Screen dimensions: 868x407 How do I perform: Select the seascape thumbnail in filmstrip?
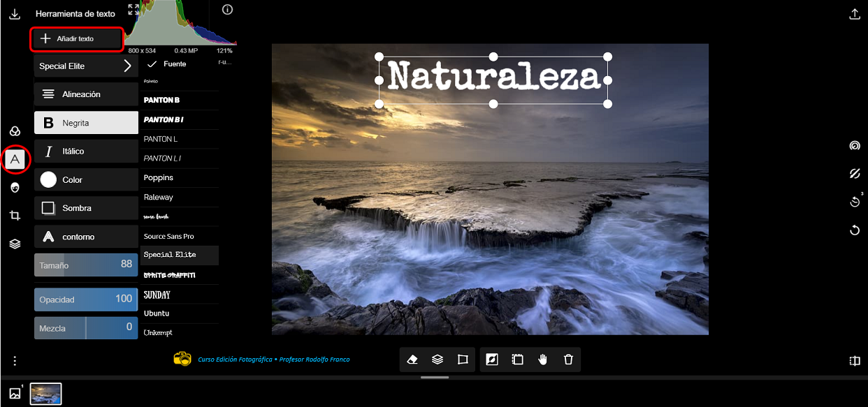45,394
